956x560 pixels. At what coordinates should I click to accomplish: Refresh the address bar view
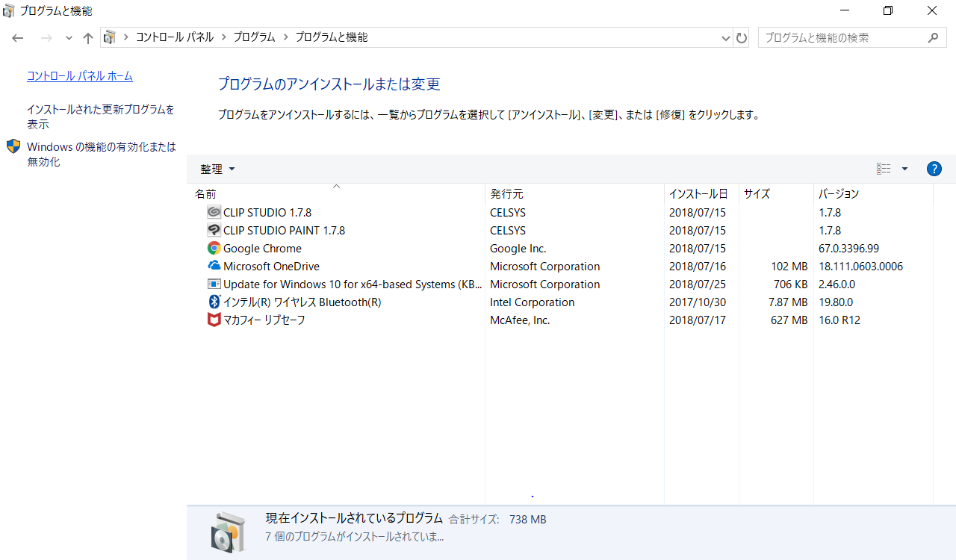coord(742,37)
